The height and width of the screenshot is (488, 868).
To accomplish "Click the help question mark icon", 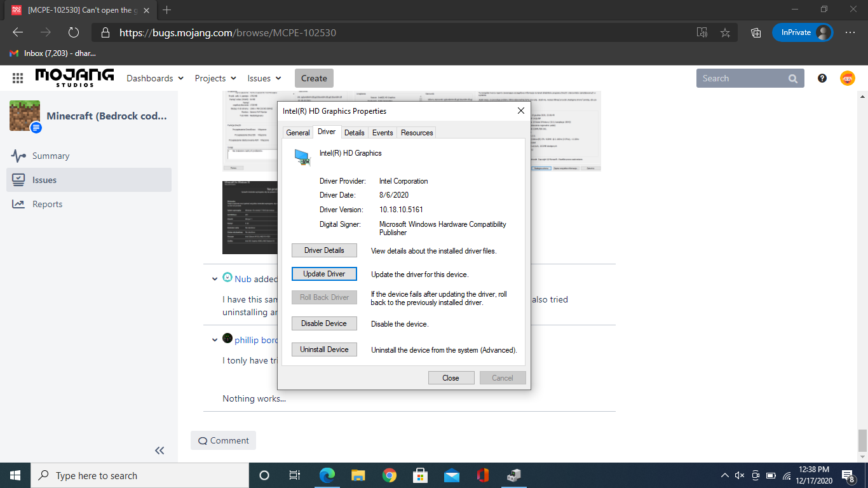I will tap(822, 78).
